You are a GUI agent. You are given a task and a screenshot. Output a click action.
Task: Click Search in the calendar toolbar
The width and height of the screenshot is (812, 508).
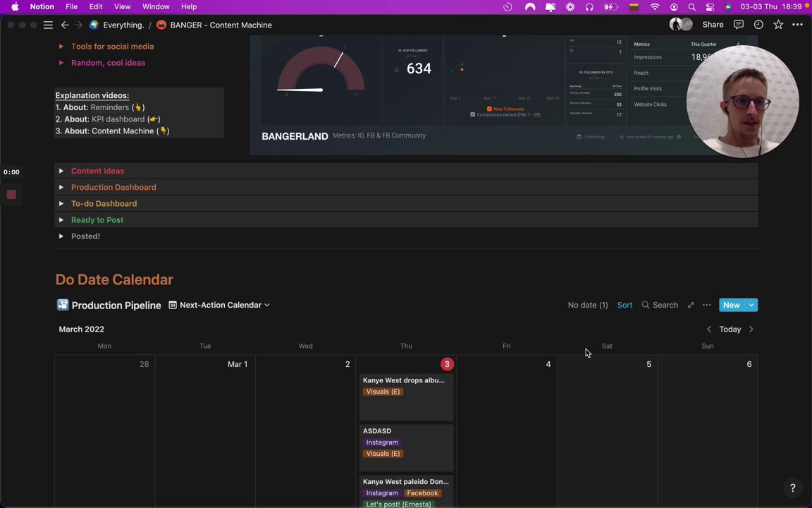pos(660,305)
